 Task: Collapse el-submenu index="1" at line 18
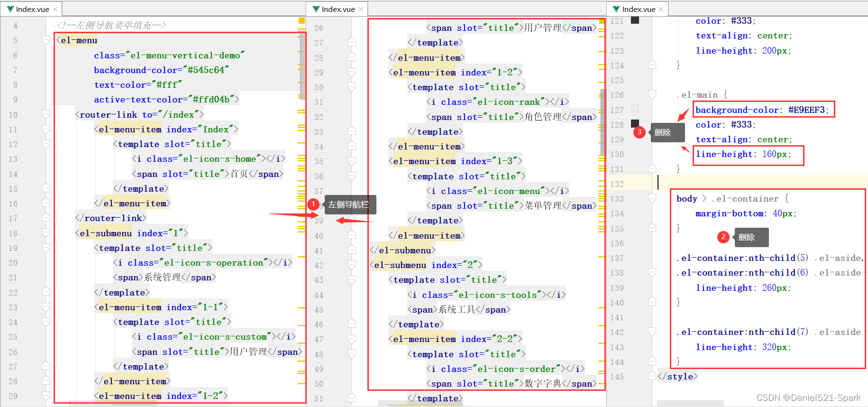pyautogui.click(x=46, y=233)
